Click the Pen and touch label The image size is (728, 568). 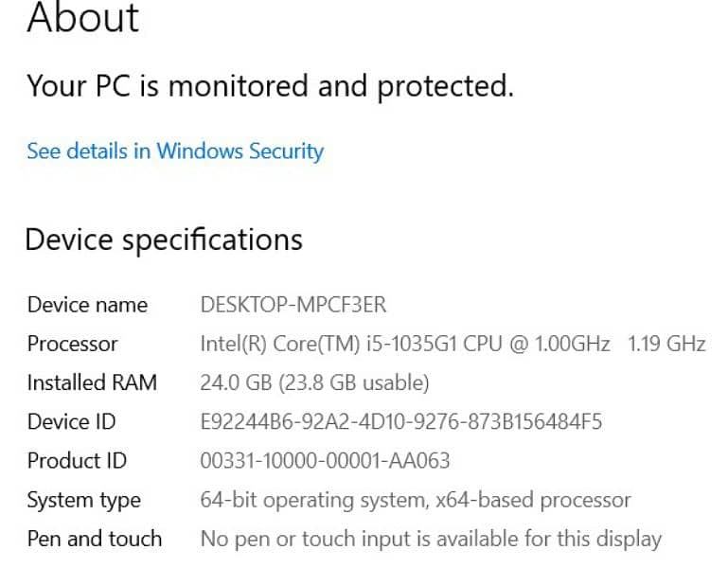[x=94, y=539]
